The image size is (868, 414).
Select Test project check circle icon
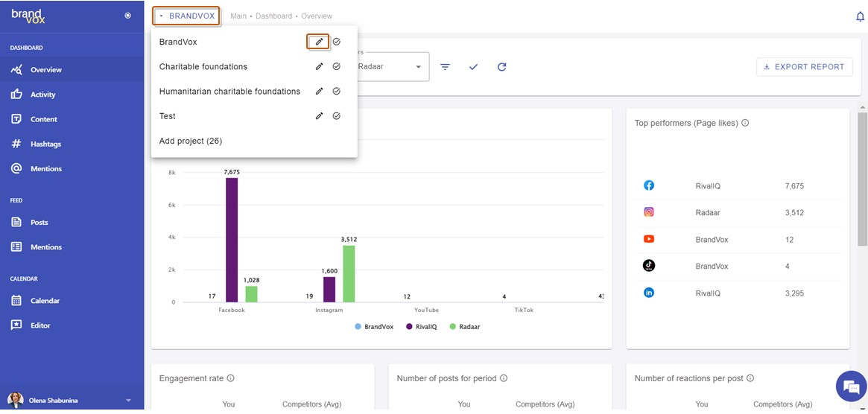(x=337, y=116)
